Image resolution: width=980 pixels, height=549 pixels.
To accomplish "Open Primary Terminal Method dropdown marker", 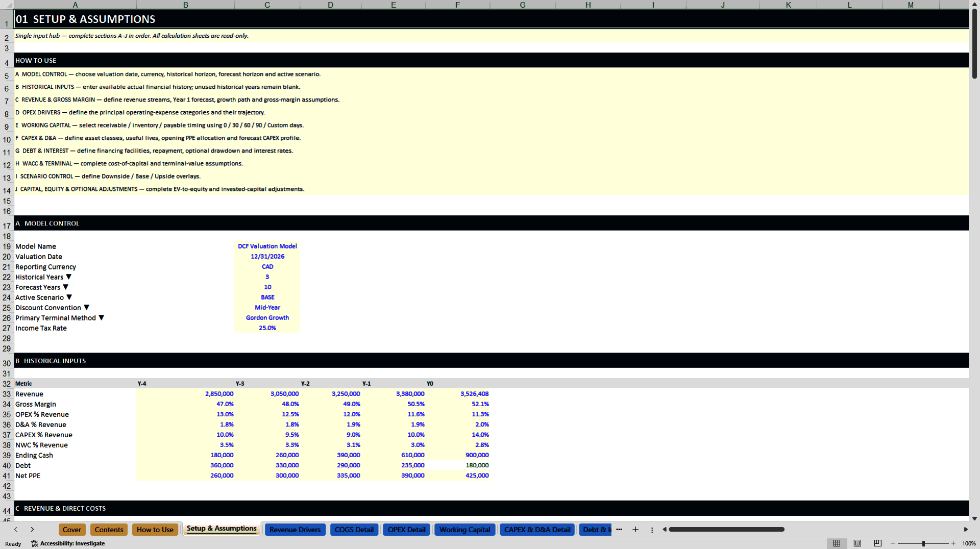I will click(x=102, y=317).
